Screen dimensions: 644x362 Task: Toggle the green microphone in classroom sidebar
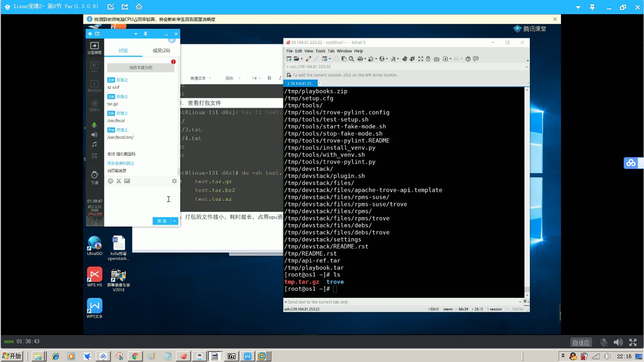click(94, 126)
